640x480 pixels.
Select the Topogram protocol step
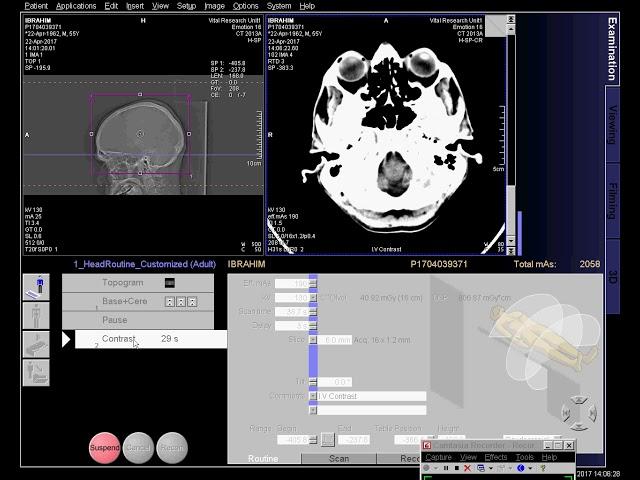(x=138, y=283)
